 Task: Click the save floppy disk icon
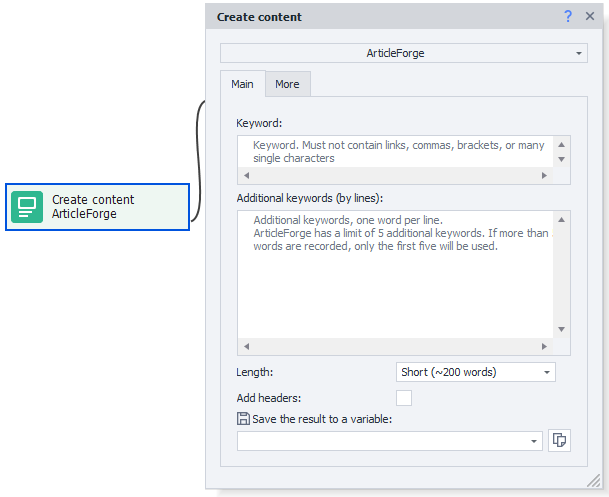tap(243, 419)
